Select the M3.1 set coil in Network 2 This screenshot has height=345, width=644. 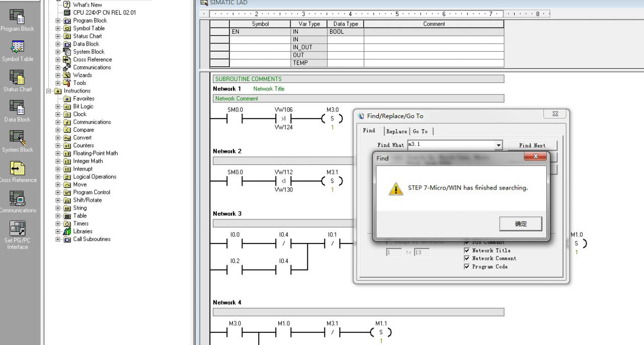332,181
